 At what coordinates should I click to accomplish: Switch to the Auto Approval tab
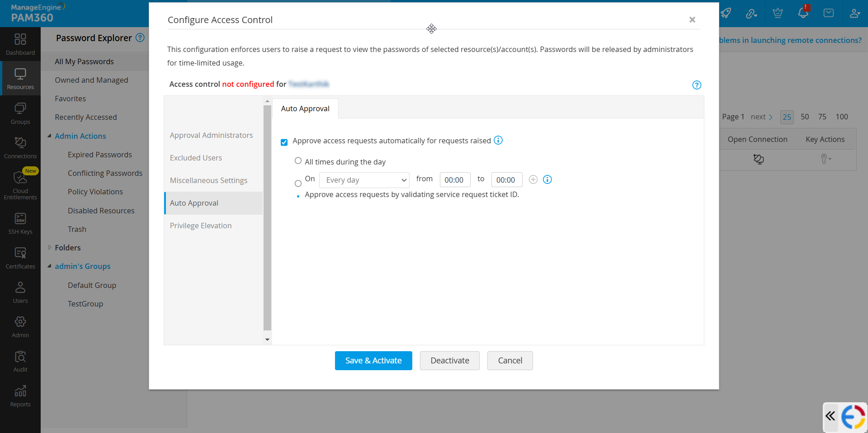click(305, 108)
